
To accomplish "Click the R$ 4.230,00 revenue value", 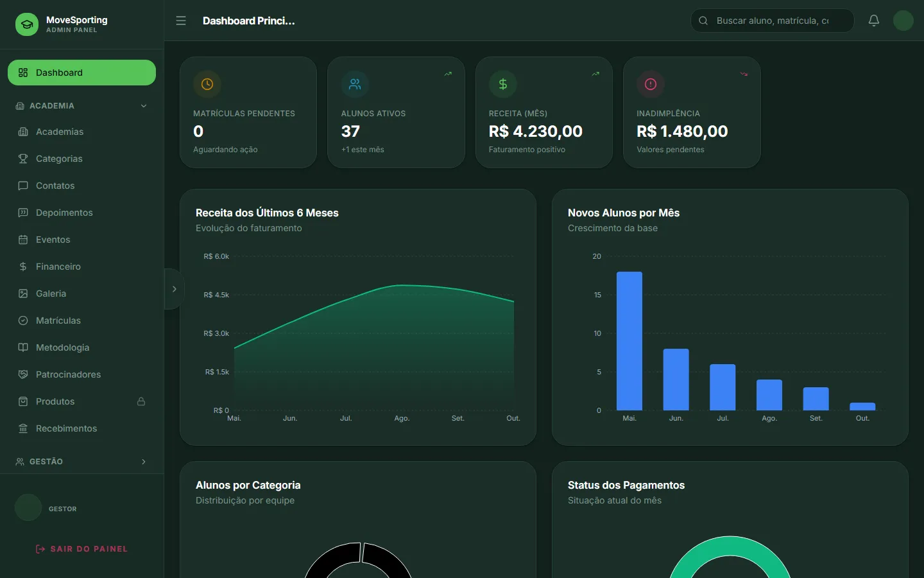I will (536, 132).
